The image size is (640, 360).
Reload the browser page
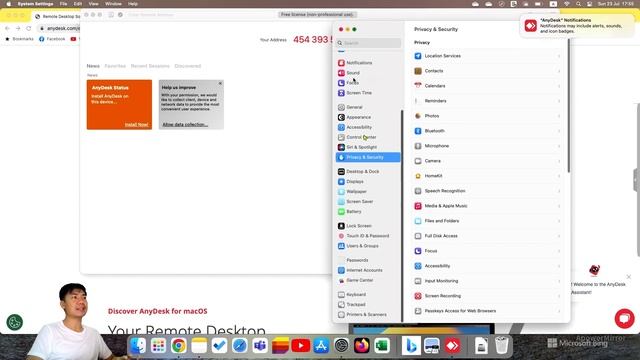(29, 28)
